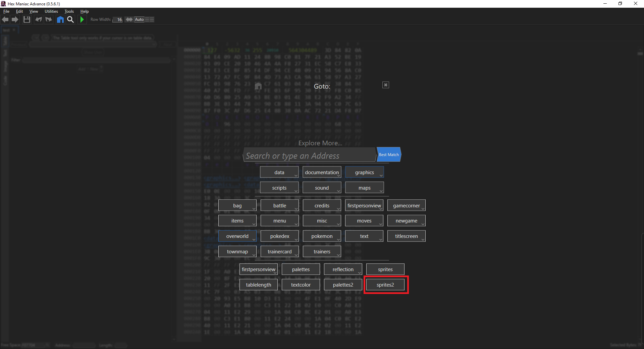Click the back navigation arrow
This screenshot has width=644, height=349.
pyautogui.click(x=5, y=19)
